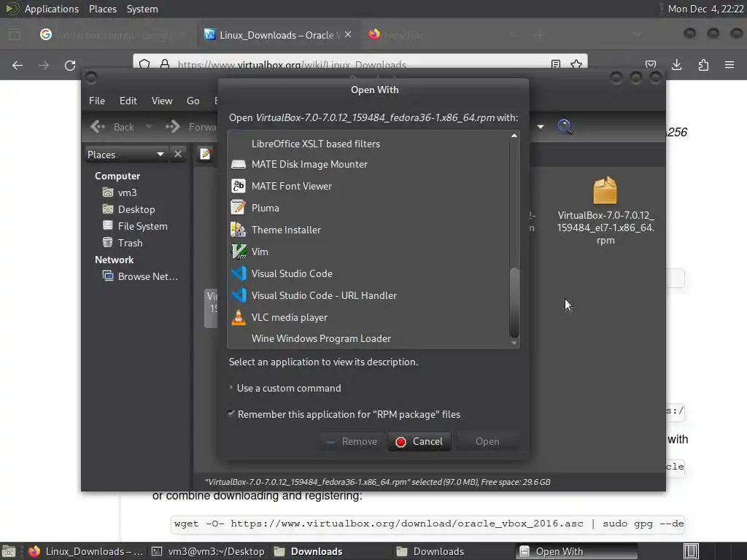Viewport: 747px width, 560px height.
Task: Switch to Linux_Downloads Firefox taskbar button
Action: point(86,551)
